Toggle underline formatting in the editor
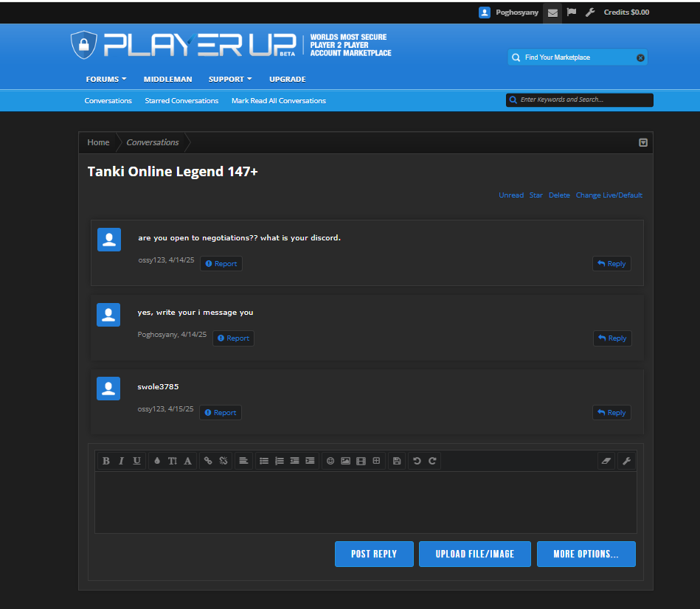Image resolution: width=700 pixels, height=609 pixels. click(x=136, y=461)
